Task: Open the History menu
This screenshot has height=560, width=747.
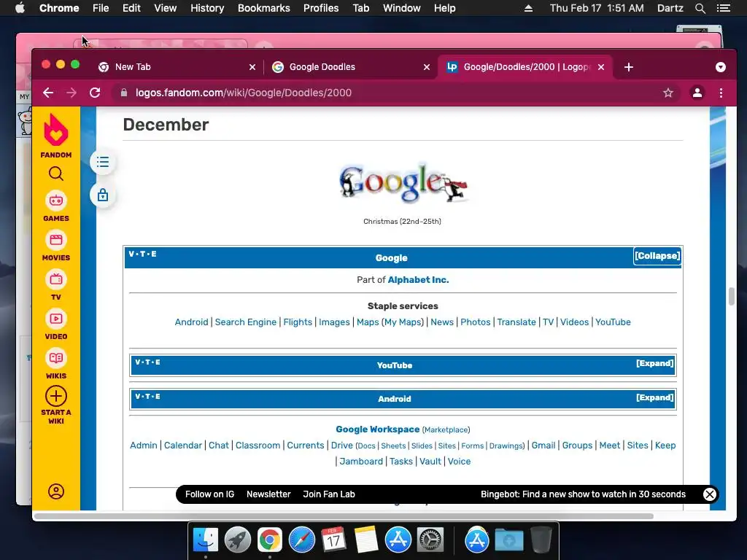Action: point(206,8)
